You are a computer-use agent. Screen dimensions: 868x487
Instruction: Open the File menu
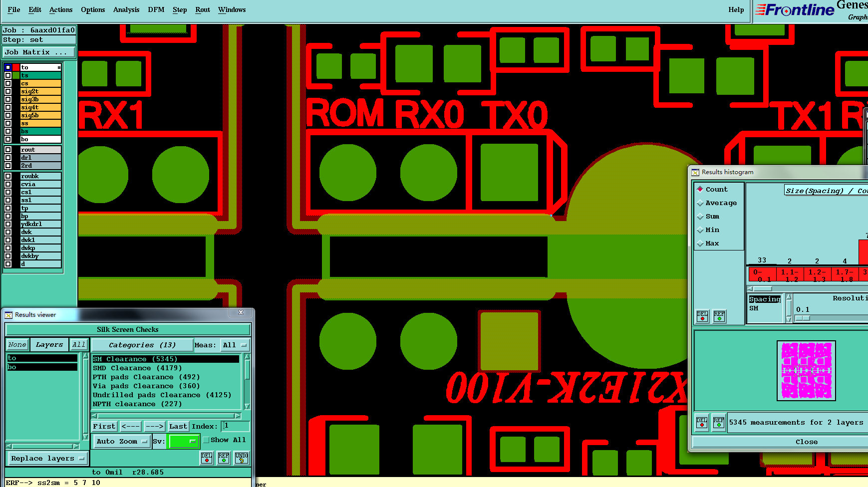click(x=14, y=9)
